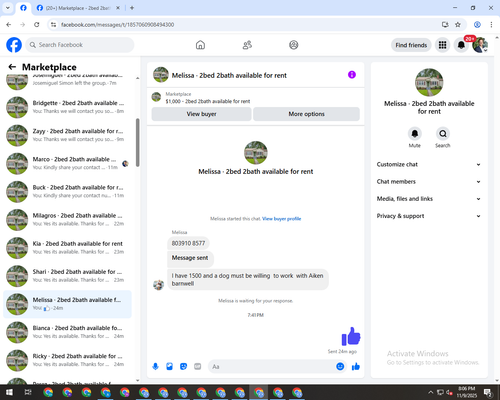Show hidden system tray icons

[x=431, y=392]
